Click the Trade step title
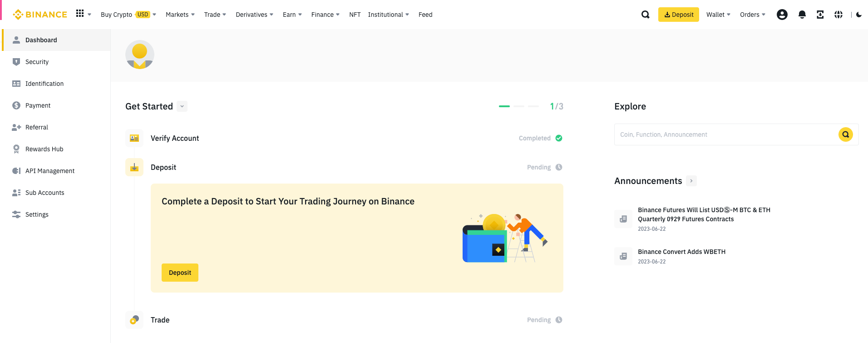Screen dimensions: 868x343 pyautogui.click(x=160, y=320)
